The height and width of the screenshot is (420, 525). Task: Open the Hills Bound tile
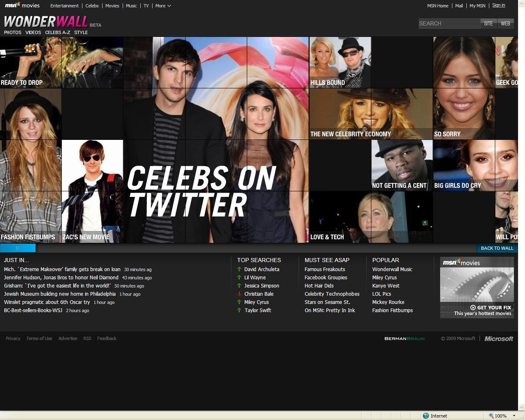pos(340,62)
